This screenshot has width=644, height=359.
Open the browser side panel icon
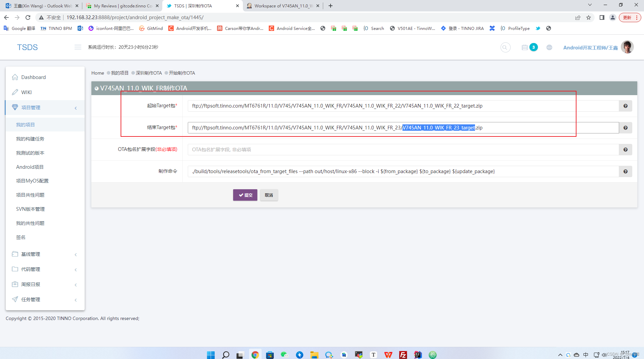(x=602, y=17)
